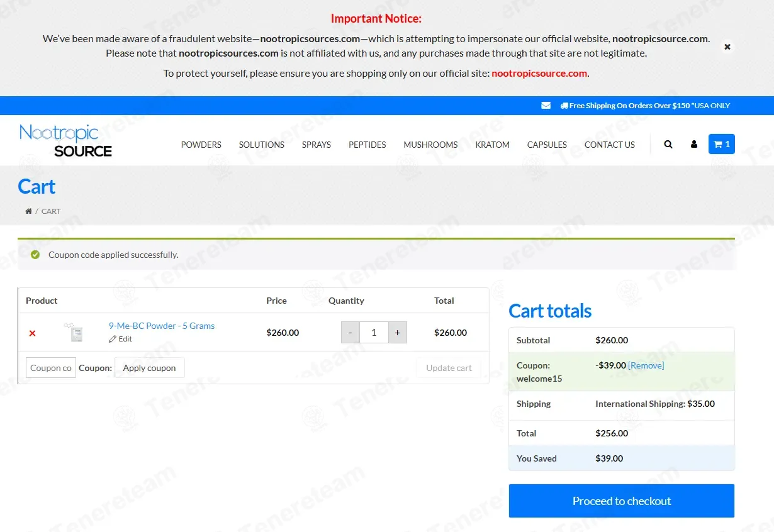Viewport: 774px width, 532px height.
Task: Click the $256.00 total amount
Action: click(x=612, y=433)
